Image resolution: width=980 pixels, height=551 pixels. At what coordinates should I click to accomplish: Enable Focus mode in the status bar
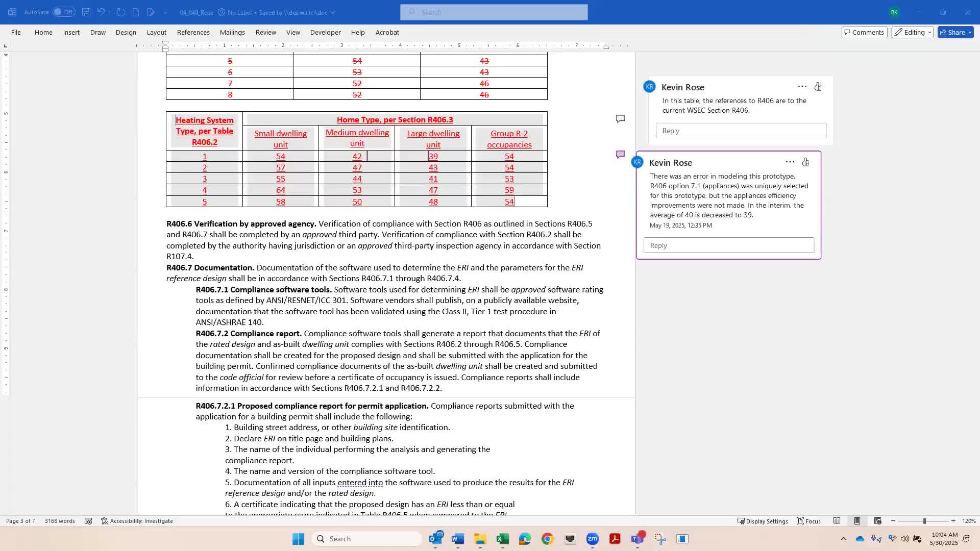(x=808, y=521)
